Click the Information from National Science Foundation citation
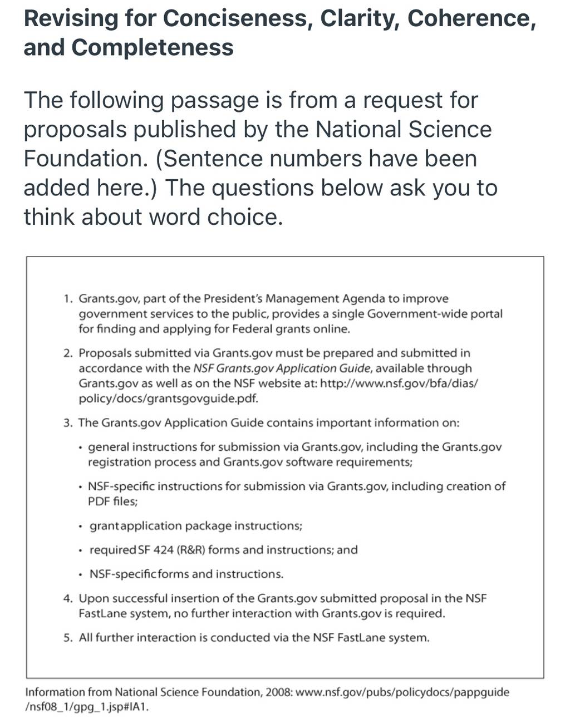The width and height of the screenshot is (570, 728). [x=159, y=692]
